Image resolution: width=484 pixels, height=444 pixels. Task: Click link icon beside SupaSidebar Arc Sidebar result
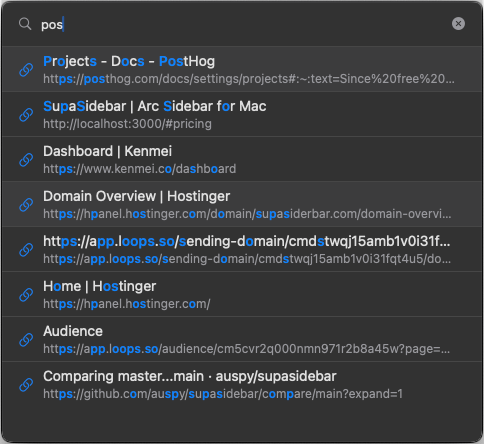(x=26, y=115)
